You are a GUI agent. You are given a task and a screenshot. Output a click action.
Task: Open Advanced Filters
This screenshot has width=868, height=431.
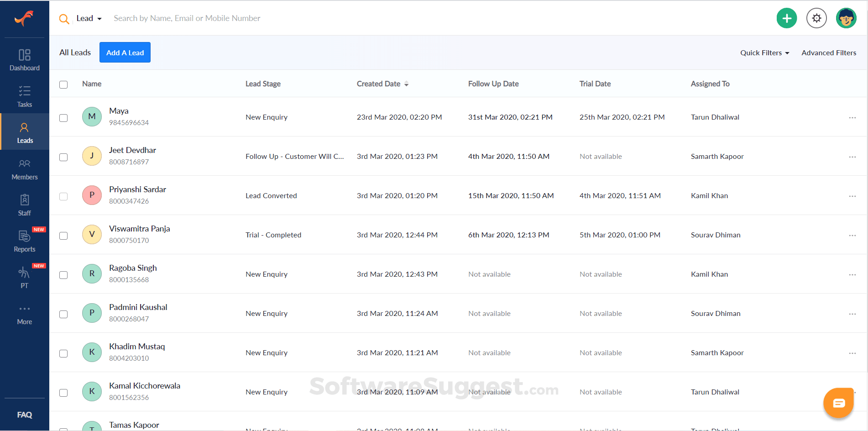point(829,53)
